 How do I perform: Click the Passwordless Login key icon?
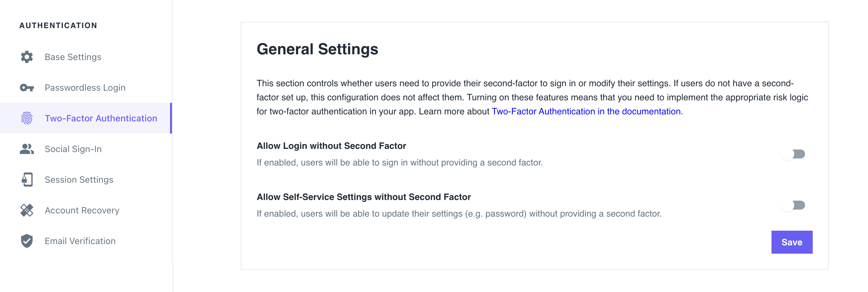pyautogui.click(x=27, y=88)
